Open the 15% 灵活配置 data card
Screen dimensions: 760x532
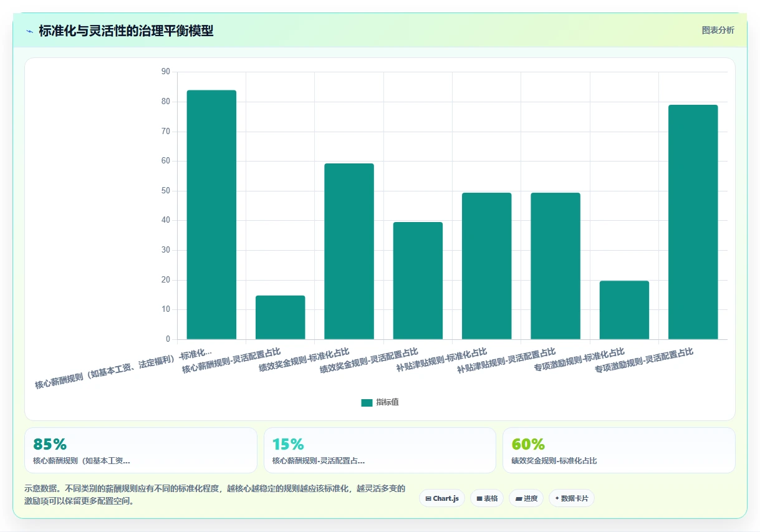click(x=380, y=450)
